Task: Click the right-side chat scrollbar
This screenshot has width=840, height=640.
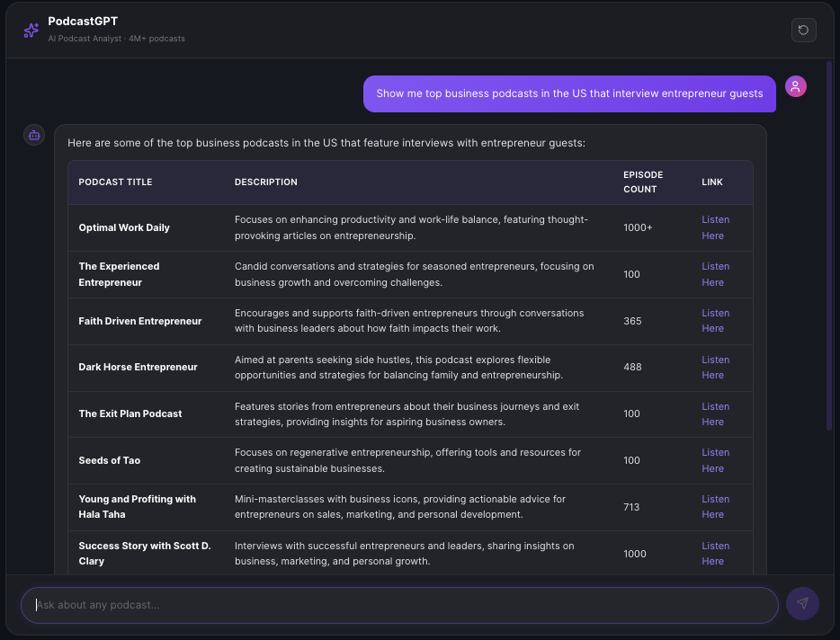Action: click(x=830, y=270)
